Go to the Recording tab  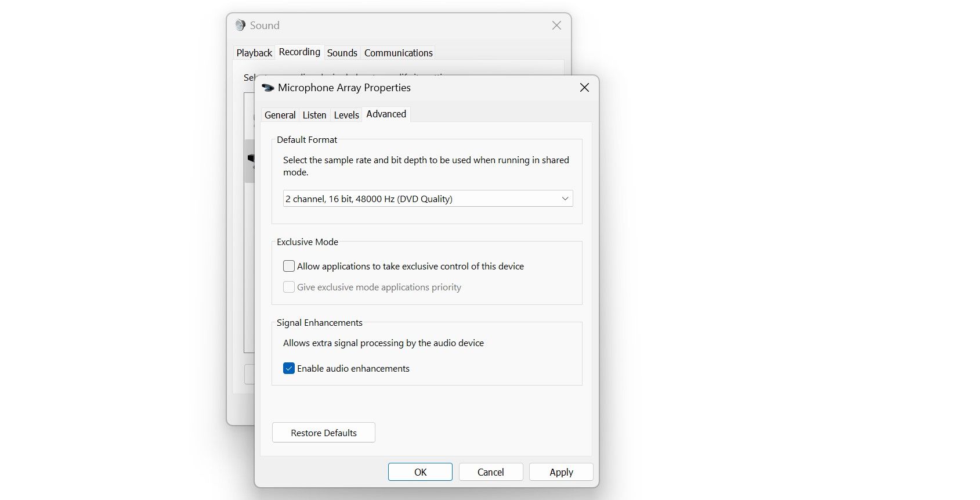point(299,52)
